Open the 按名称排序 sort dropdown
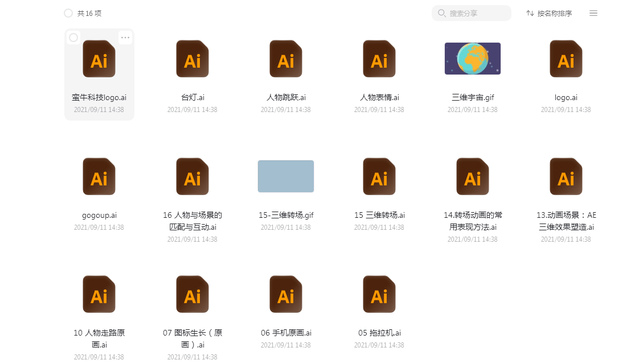 (549, 13)
